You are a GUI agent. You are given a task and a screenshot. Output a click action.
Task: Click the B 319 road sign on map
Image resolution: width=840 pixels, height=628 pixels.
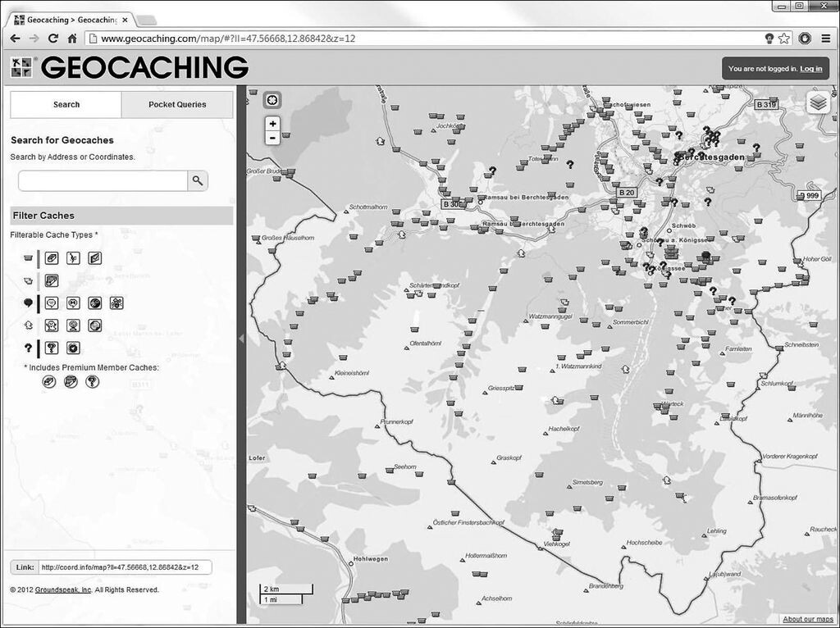(x=766, y=105)
